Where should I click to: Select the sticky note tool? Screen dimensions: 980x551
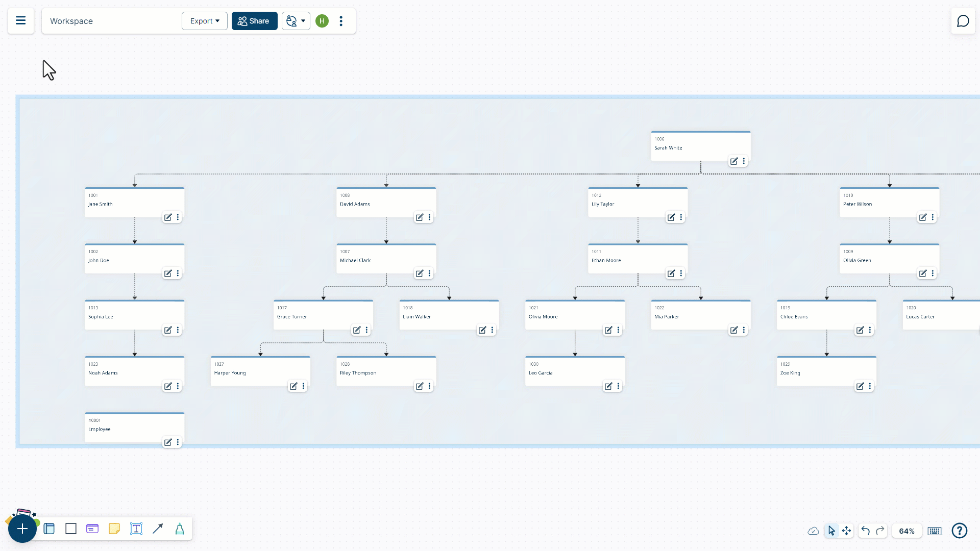pos(114,529)
